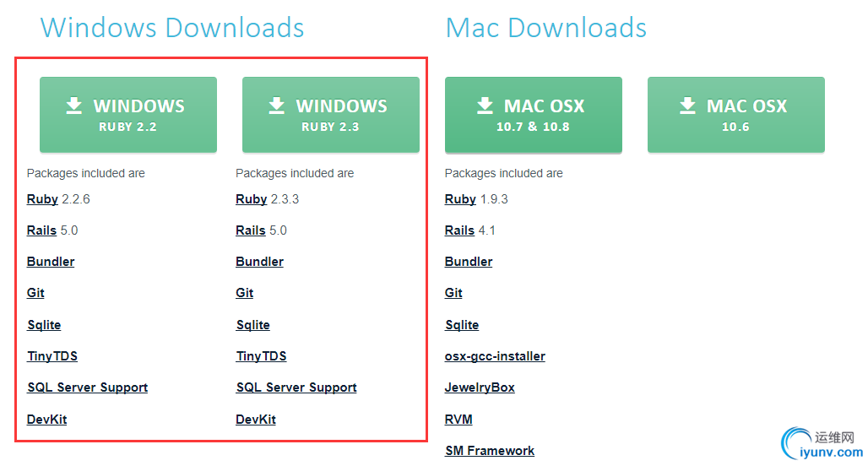Screen dimensions: 868x466
Task: Click version text 2.2.6
Action: coord(76,199)
